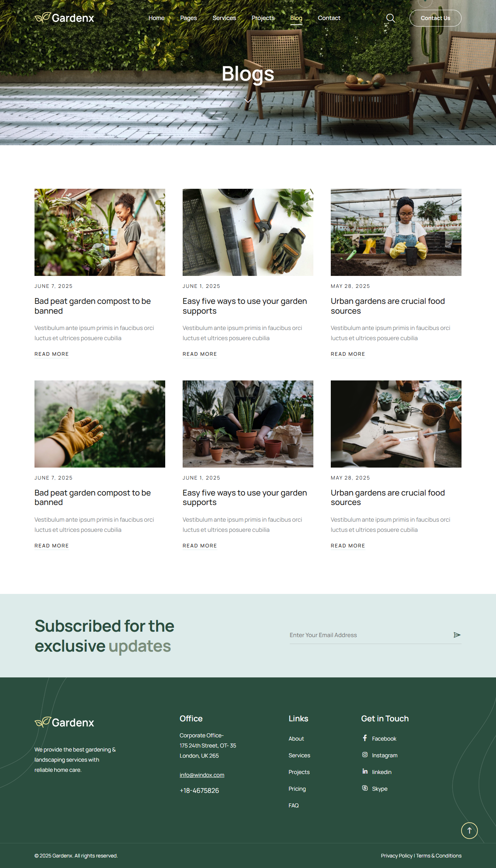
Task: Select the Projects navigation item
Action: pos(263,18)
